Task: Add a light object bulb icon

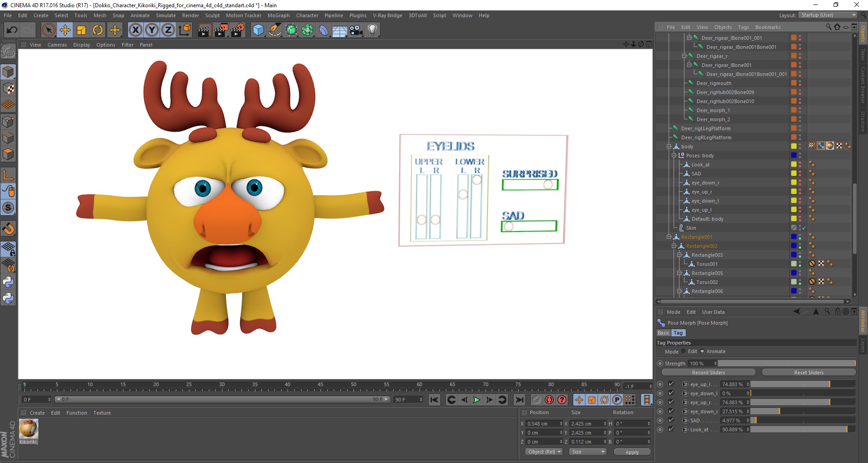Action: tap(373, 30)
